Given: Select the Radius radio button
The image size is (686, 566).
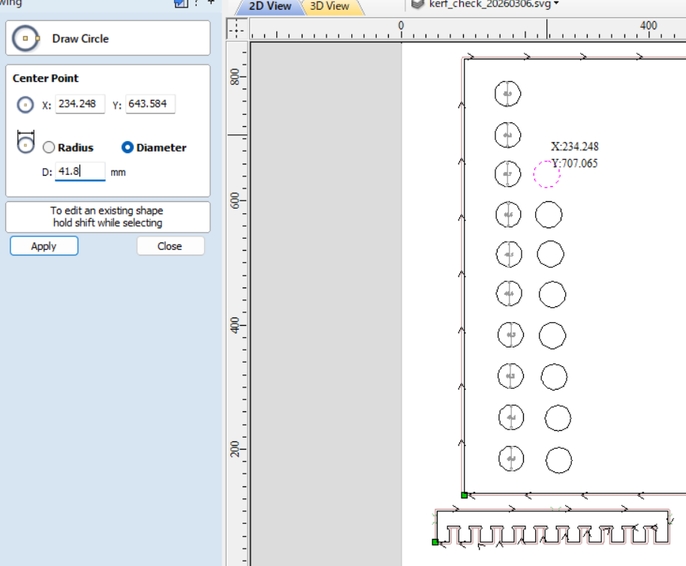Looking at the screenshot, I should [x=49, y=147].
